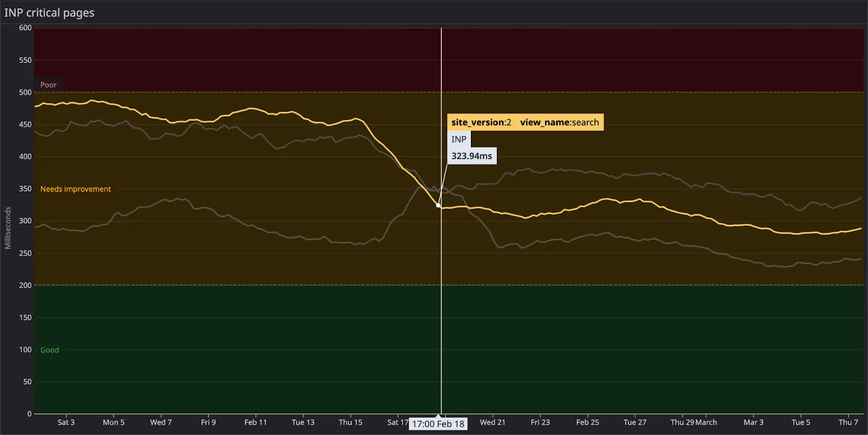Click the "Fri 23" x-axis tick label
The width and height of the screenshot is (868, 435).
point(540,422)
